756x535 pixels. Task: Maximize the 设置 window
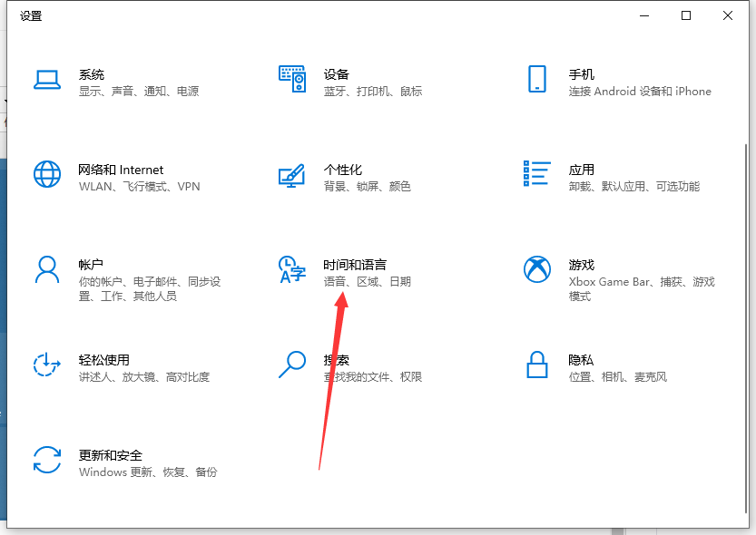click(686, 15)
